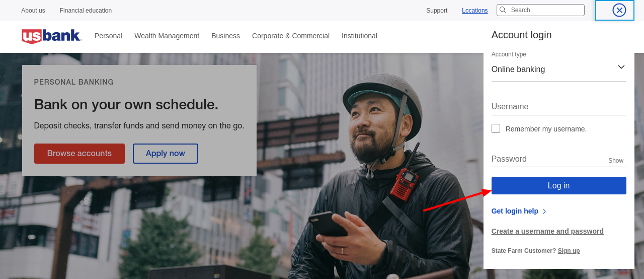Open the Business menu
Screen dimensions: 644x279
(225, 36)
